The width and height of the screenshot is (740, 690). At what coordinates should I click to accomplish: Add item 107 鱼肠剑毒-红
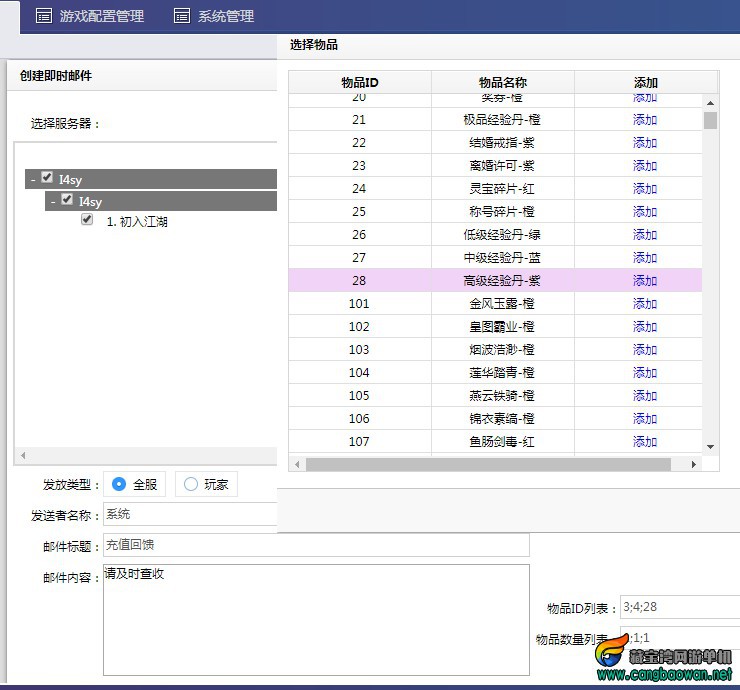(x=645, y=442)
